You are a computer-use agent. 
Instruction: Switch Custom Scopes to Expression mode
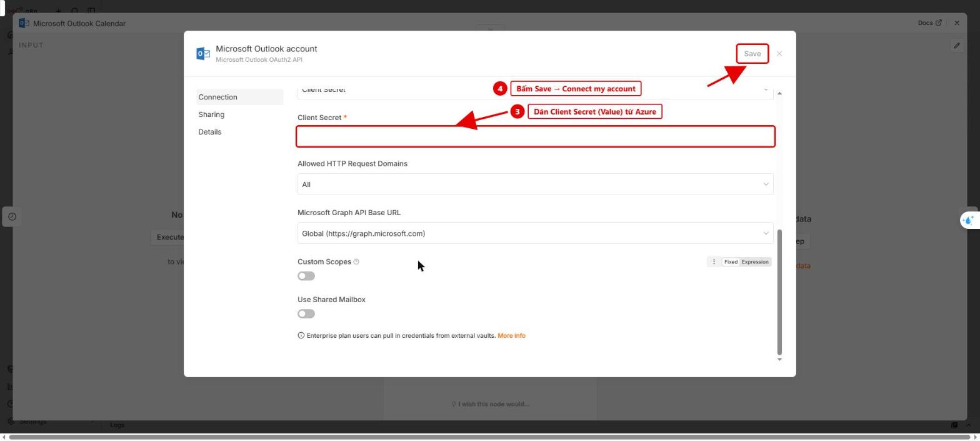(755, 262)
